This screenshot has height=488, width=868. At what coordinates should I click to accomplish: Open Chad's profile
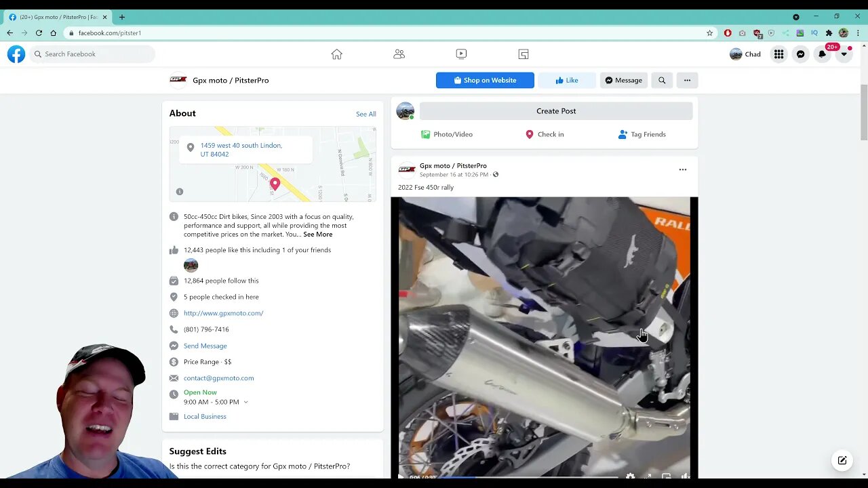[745, 54]
